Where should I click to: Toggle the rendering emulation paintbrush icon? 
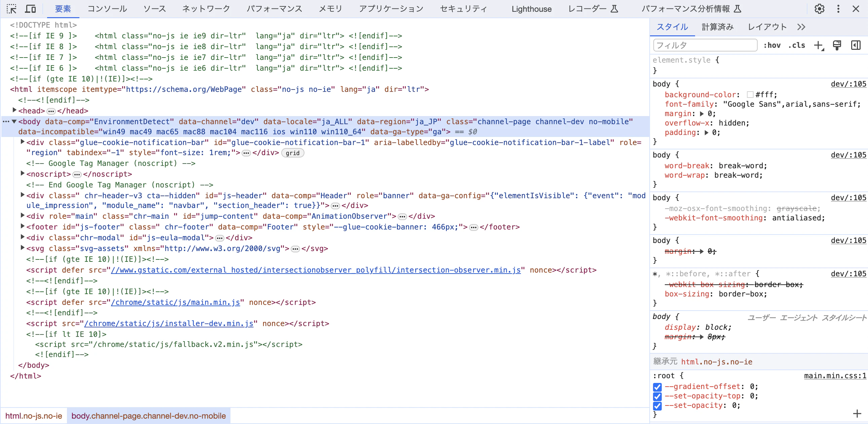pos(837,45)
